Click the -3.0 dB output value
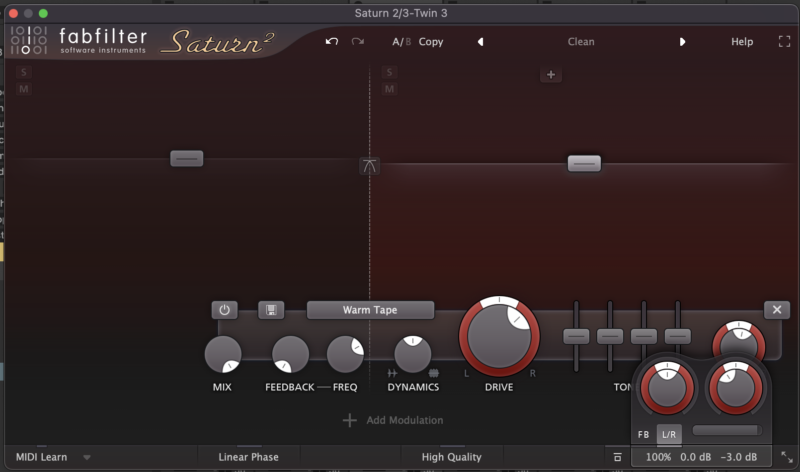This screenshot has height=472, width=800. tap(739, 457)
